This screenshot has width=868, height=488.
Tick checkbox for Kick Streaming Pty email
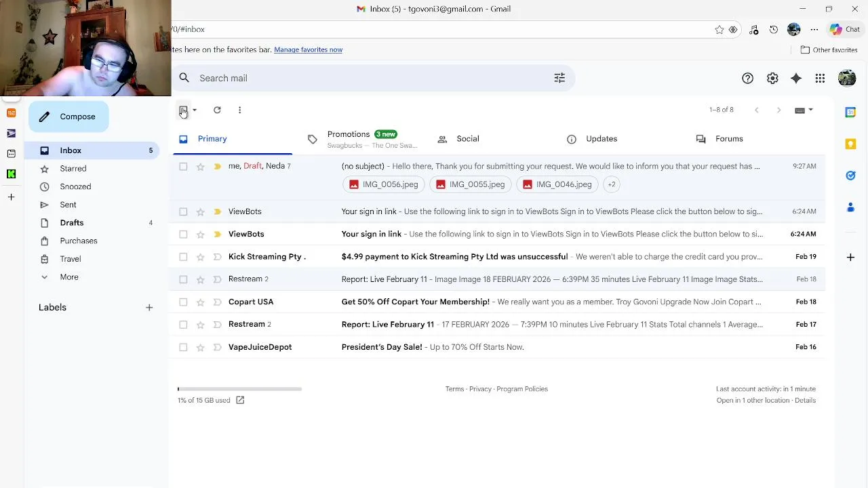coord(183,257)
